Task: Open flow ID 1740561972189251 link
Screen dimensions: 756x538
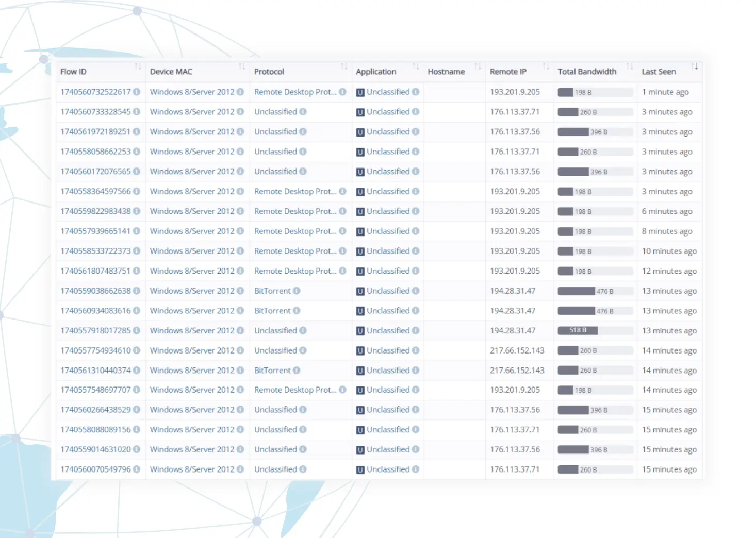Action: [x=95, y=131]
